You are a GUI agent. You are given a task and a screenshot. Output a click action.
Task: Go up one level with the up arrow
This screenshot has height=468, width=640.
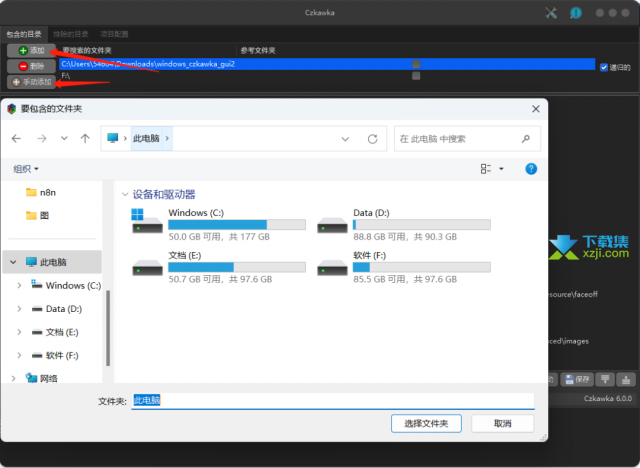(85, 139)
